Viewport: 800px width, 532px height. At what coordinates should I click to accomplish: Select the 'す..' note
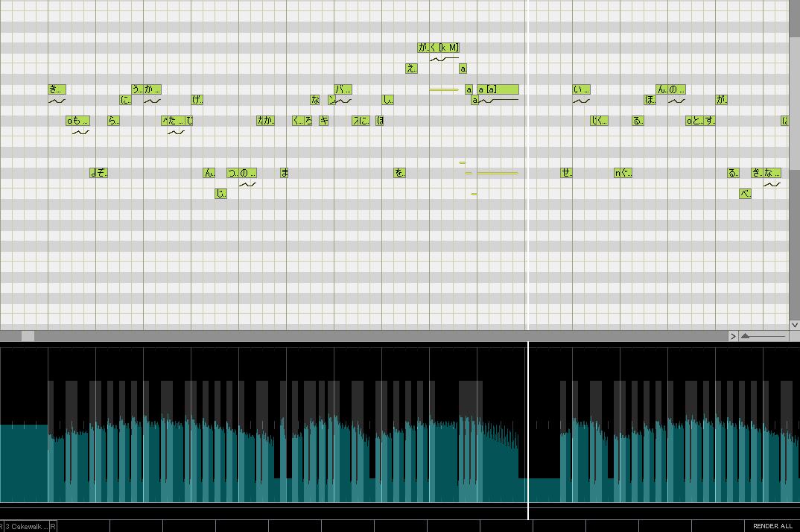(x=710, y=121)
